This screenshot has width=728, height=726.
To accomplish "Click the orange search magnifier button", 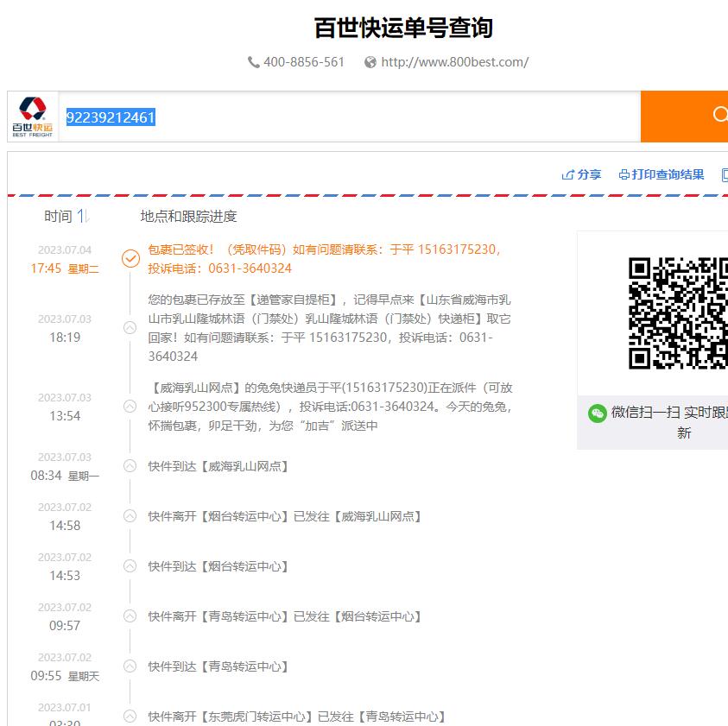I will tap(684, 117).
